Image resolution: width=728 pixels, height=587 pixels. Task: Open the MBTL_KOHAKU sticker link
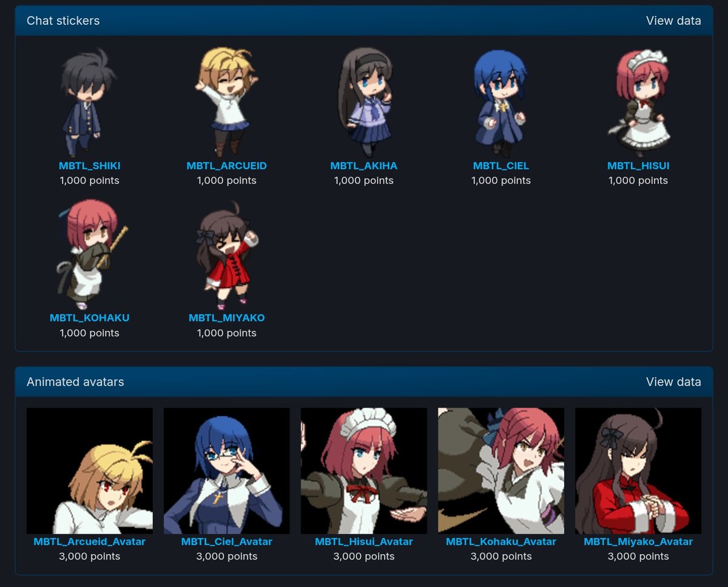click(x=90, y=318)
